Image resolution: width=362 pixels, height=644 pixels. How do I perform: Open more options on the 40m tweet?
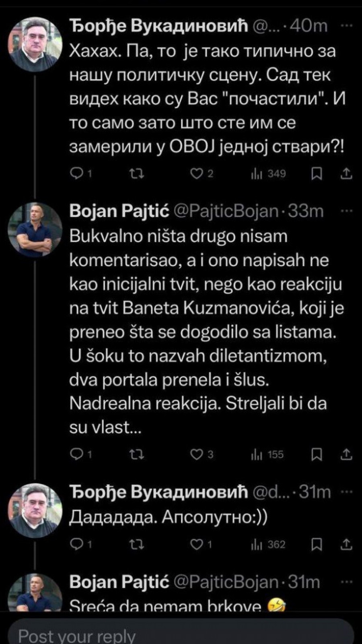[x=346, y=26]
